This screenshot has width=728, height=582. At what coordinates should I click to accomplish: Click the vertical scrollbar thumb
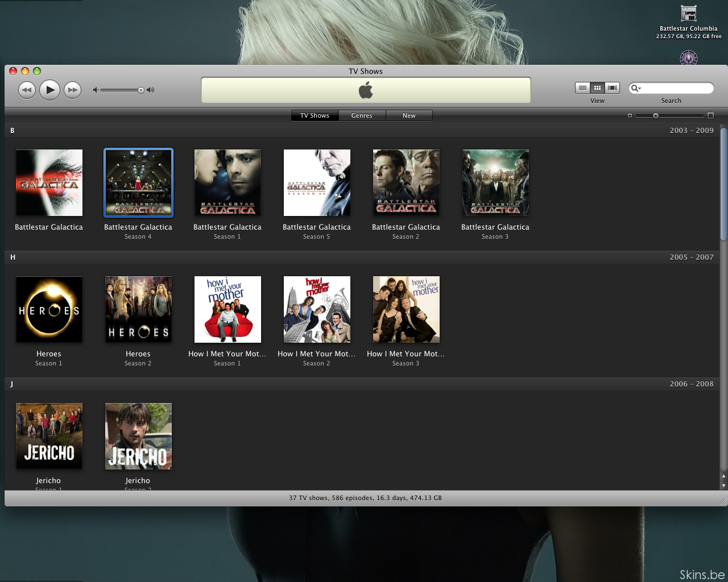pos(723,185)
